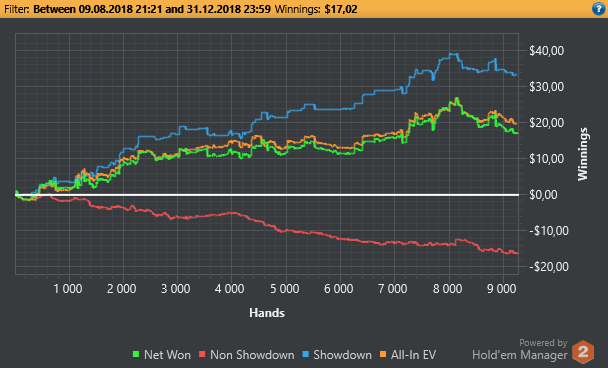The height and width of the screenshot is (368, 608).
Task: Click the $30,00 axis label
Action: (x=546, y=86)
